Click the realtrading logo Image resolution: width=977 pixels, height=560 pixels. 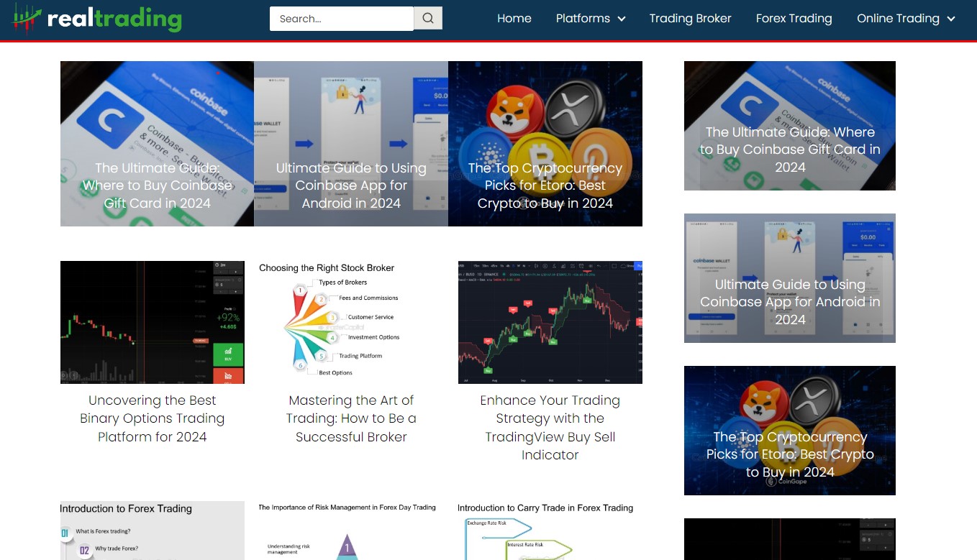pyautogui.click(x=97, y=19)
